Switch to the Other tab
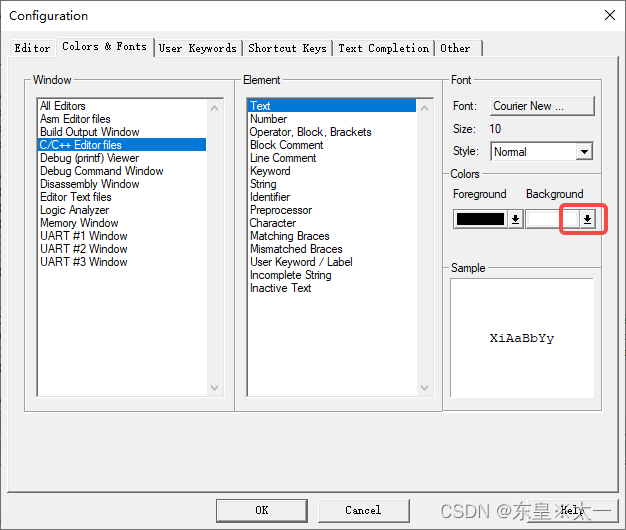 click(x=456, y=48)
